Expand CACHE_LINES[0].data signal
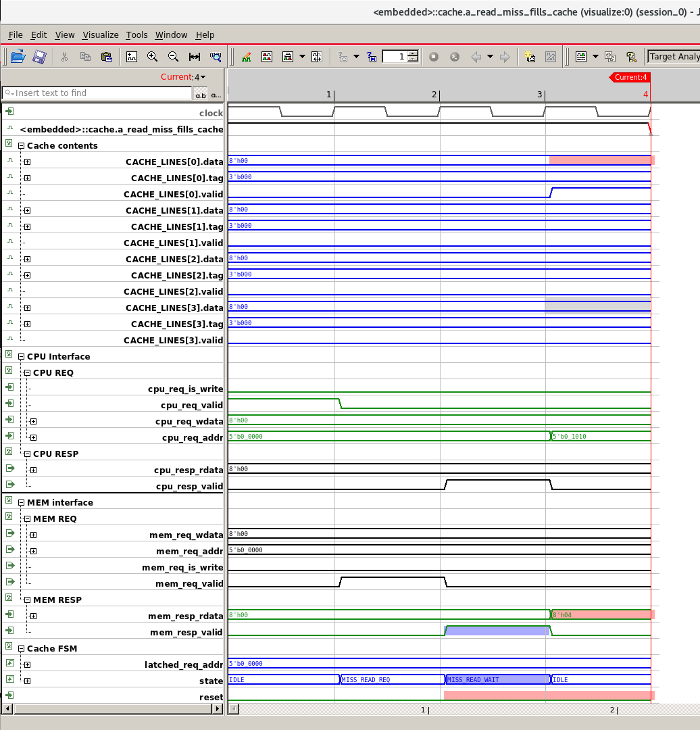The image size is (700, 730). click(x=28, y=162)
